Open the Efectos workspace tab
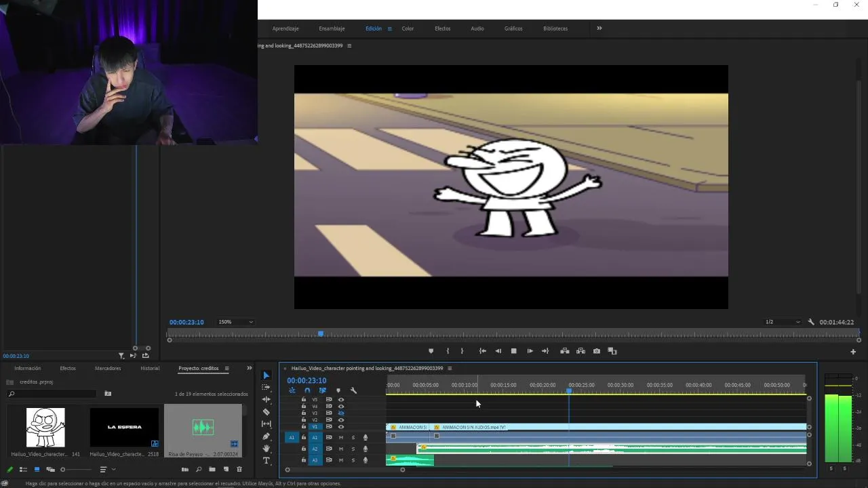This screenshot has width=868, height=488. coord(443,28)
